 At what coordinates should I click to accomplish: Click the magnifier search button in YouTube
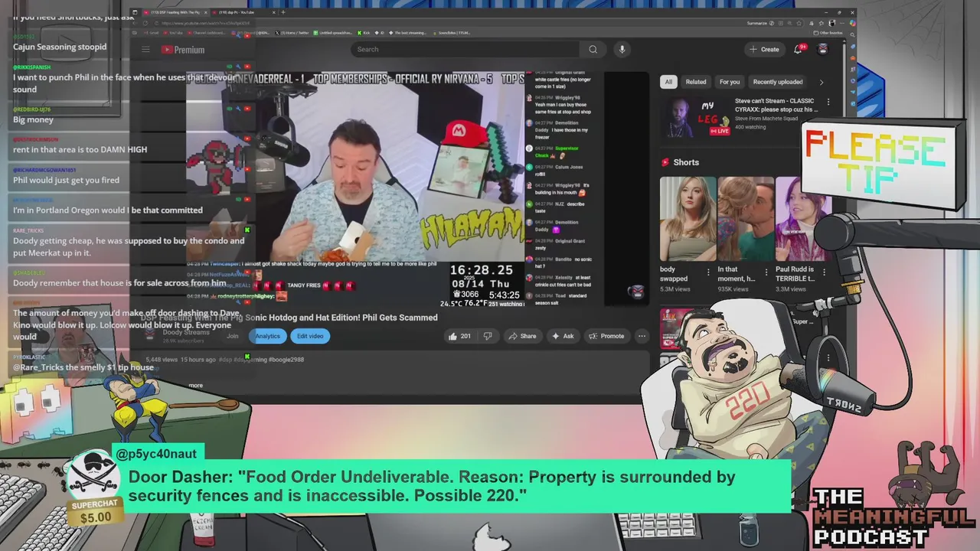593,50
